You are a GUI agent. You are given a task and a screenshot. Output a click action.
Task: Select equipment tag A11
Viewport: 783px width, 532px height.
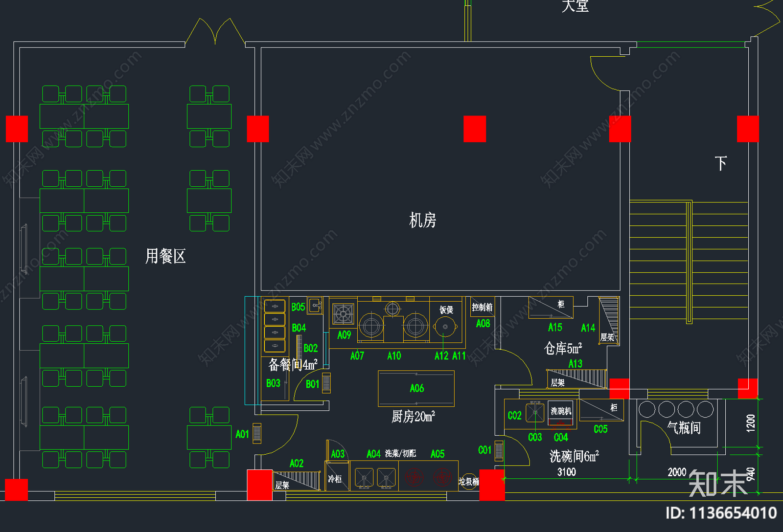point(459,356)
